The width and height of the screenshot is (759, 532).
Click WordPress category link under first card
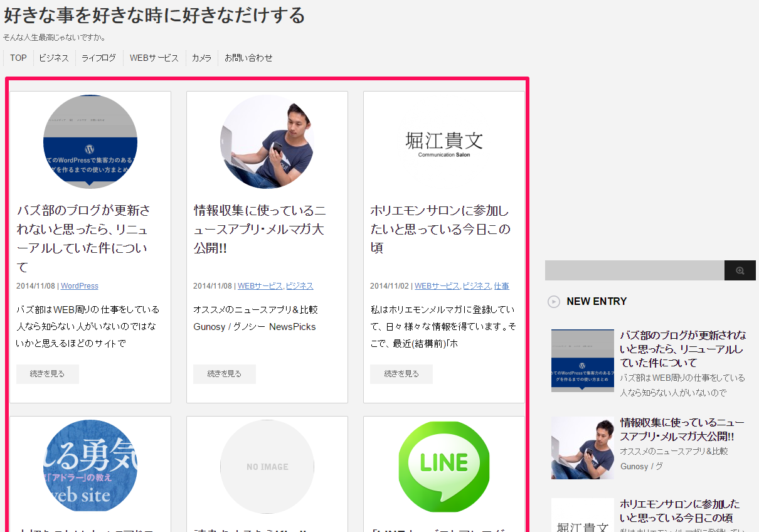[x=80, y=286]
